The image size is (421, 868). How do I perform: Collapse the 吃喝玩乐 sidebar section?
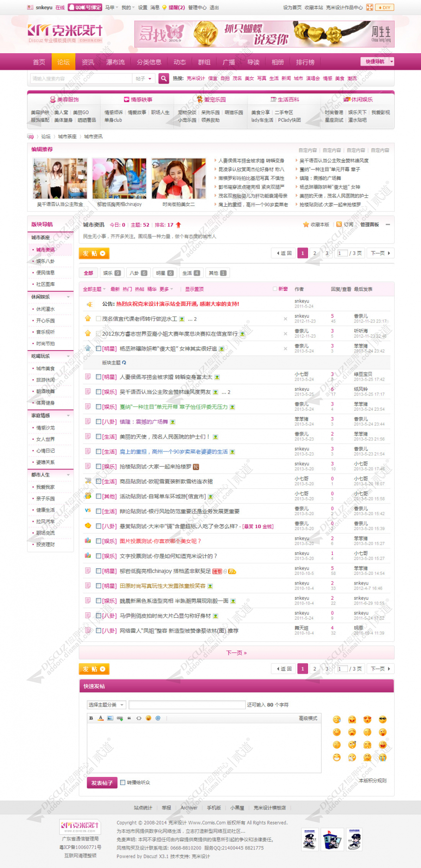click(68, 356)
